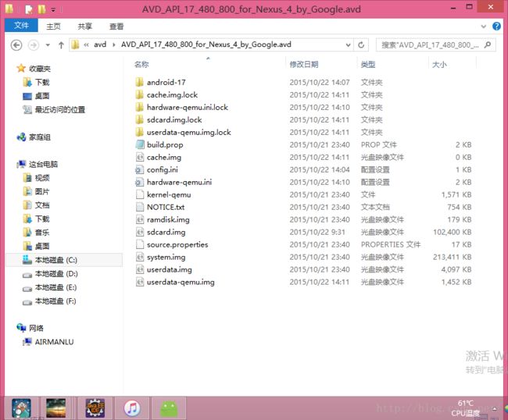Image resolution: width=508 pixels, height=420 pixels.
Task: Select 本地磁盘 (E:) drive
Action: tap(55, 287)
